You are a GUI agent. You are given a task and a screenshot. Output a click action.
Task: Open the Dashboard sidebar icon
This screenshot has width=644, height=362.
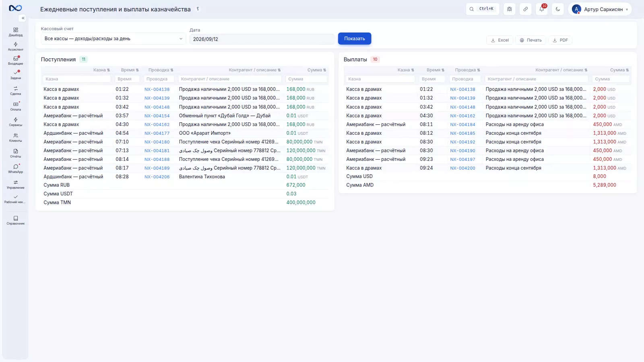pos(15,32)
